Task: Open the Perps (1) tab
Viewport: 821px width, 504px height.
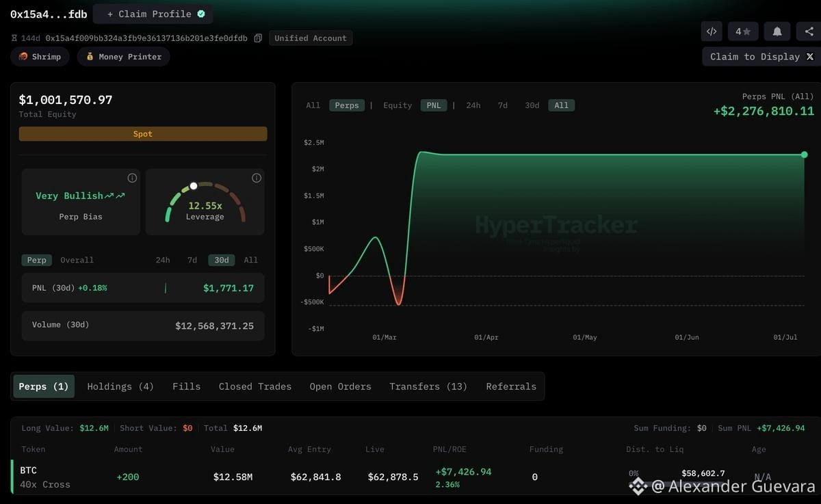Action: coord(44,386)
